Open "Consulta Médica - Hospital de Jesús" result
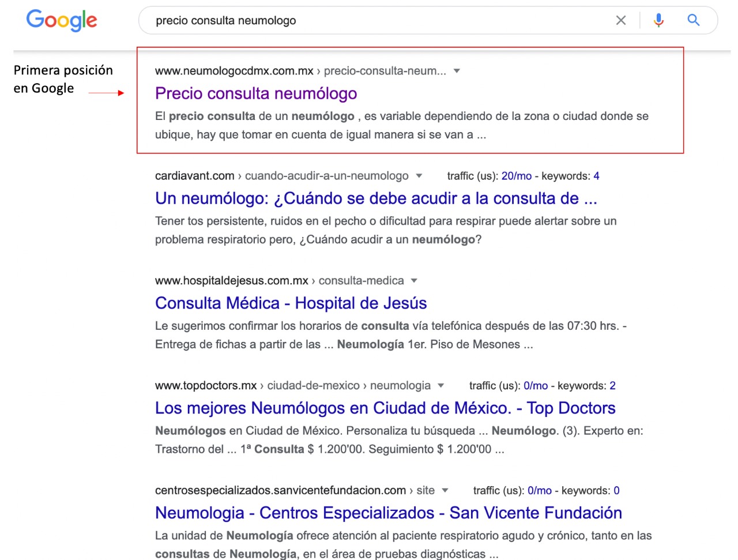 (291, 303)
